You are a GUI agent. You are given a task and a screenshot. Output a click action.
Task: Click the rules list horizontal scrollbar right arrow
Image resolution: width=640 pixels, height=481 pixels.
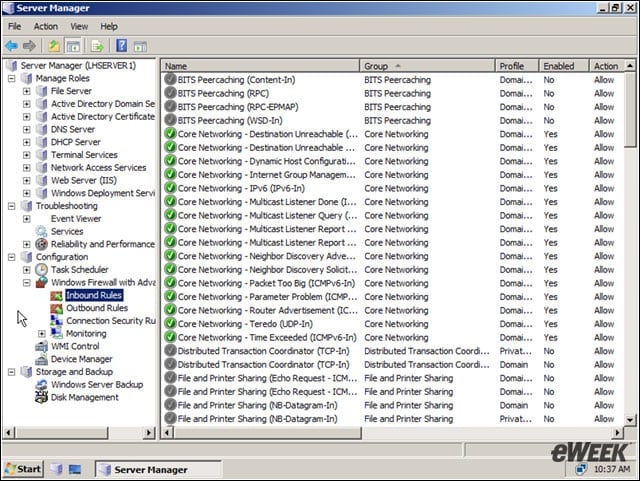click(618, 432)
